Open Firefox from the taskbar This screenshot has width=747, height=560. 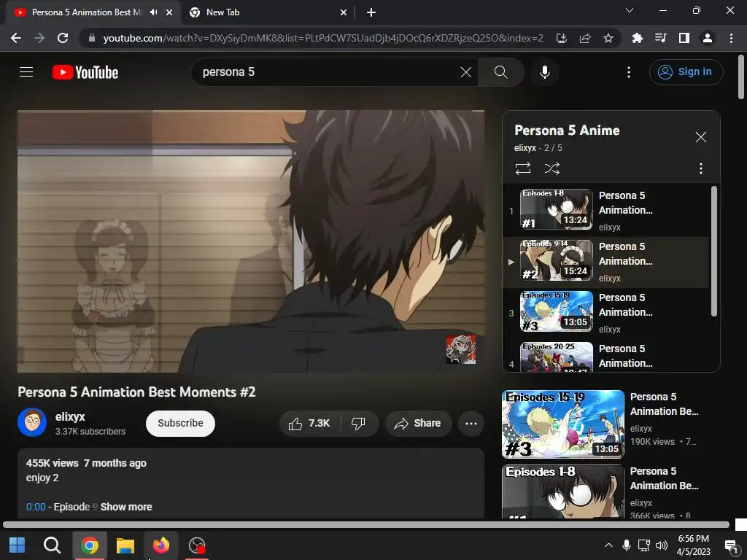coord(161,545)
